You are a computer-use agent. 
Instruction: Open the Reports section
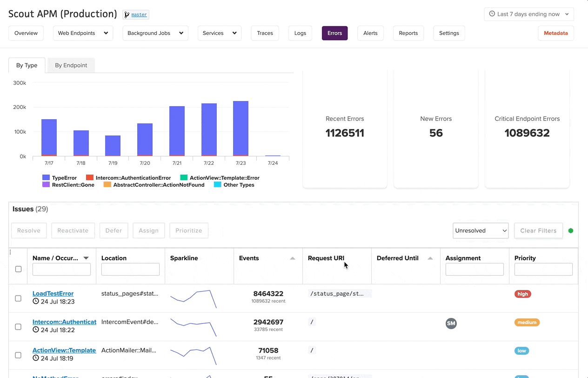coord(408,33)
